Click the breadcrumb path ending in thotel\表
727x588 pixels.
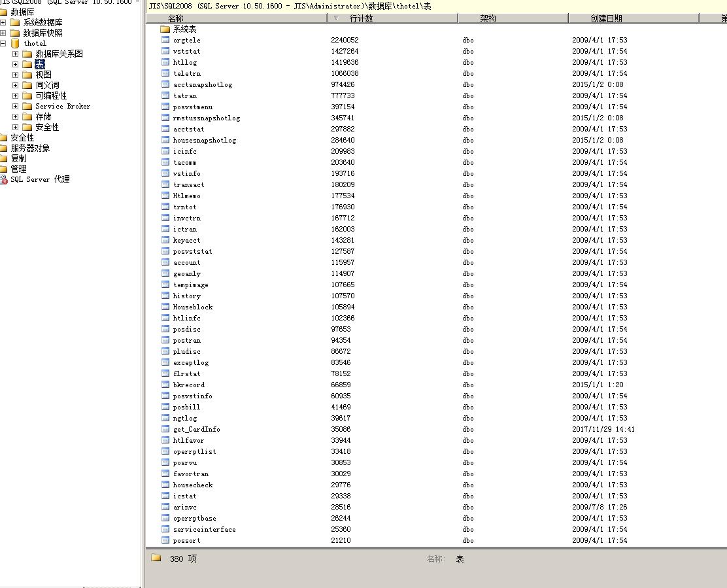click(290, 6)
